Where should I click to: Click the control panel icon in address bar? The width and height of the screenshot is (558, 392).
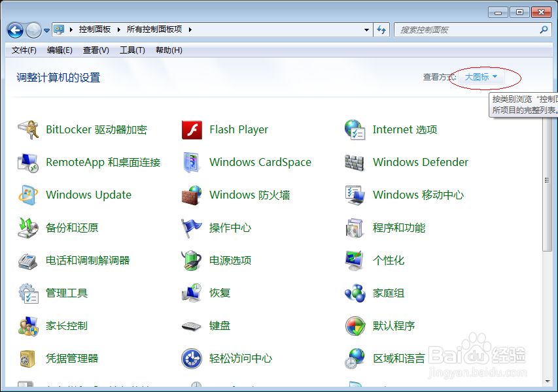tap(59, 29)
